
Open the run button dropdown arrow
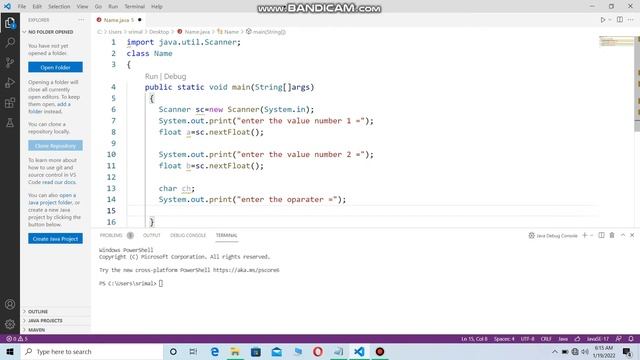click(610, 20)
